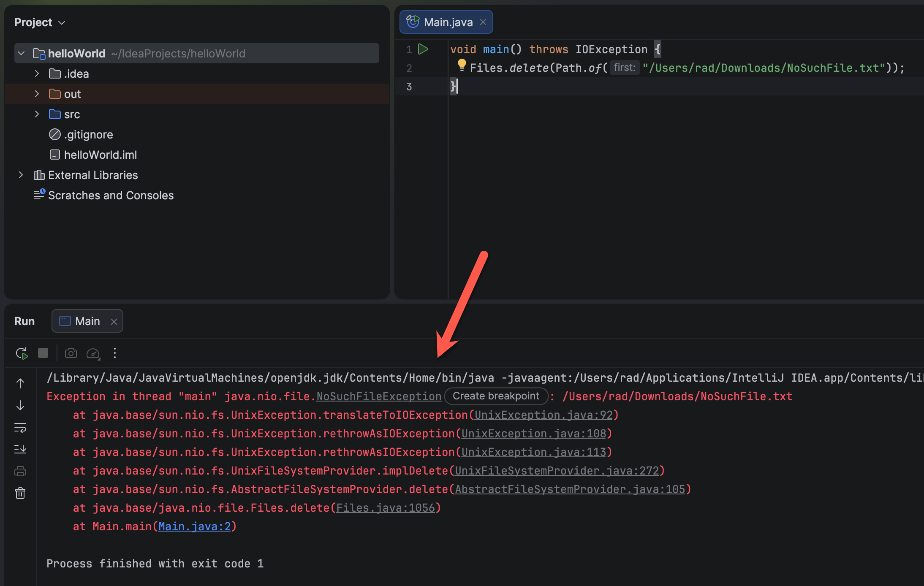Image resolution: width=924 pixels, height=586 pixels.
Task: Click the Stop process square icon
Action: click(x=43, y=353)
